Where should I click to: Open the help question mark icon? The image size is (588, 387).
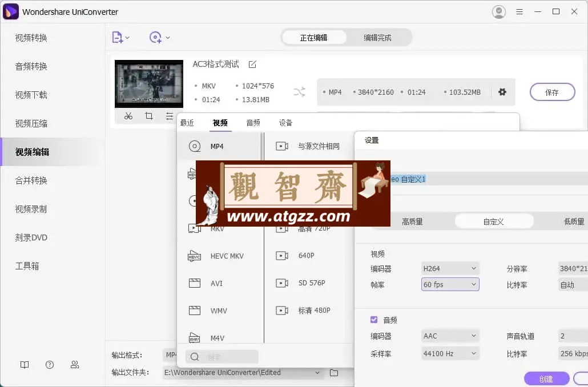click(x=50, y=365)
